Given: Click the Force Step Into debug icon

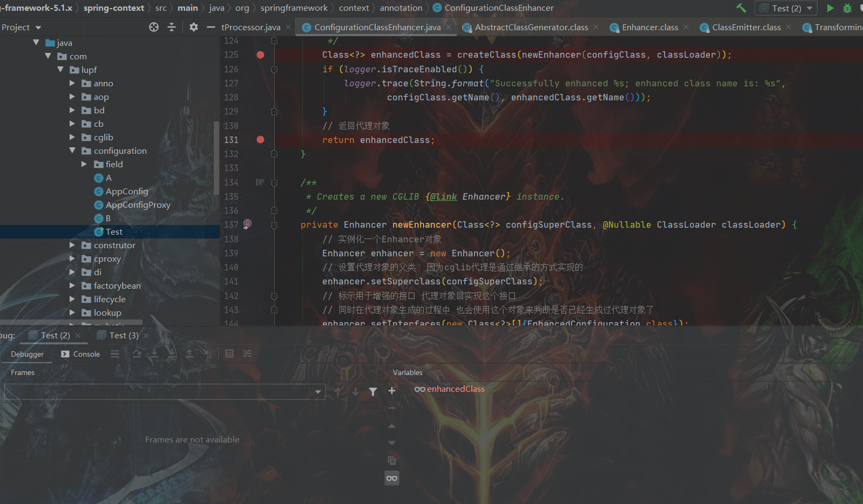Looking at the screenshot, I should click(x=172, y=354).
